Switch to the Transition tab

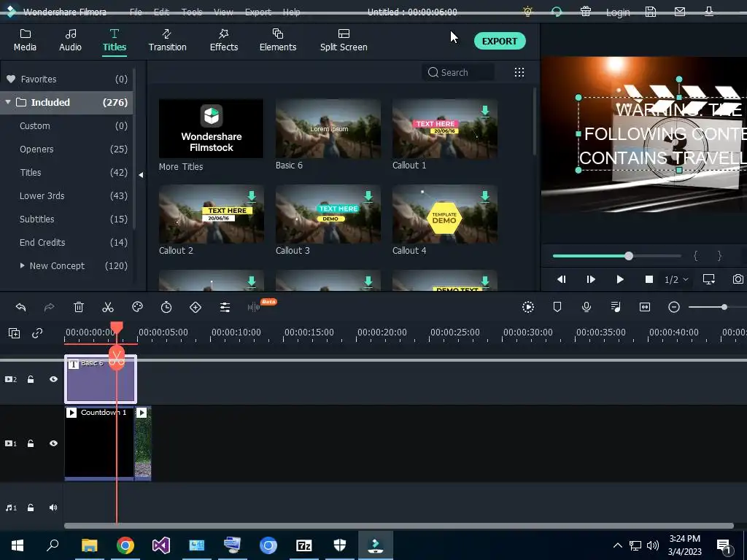pyautogui.click(x=167, y=41)
